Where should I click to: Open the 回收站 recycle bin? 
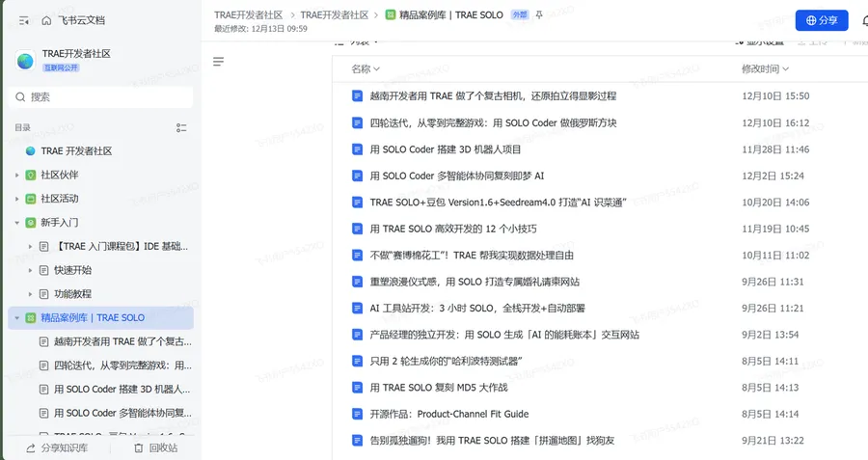[x=155, y=447]
